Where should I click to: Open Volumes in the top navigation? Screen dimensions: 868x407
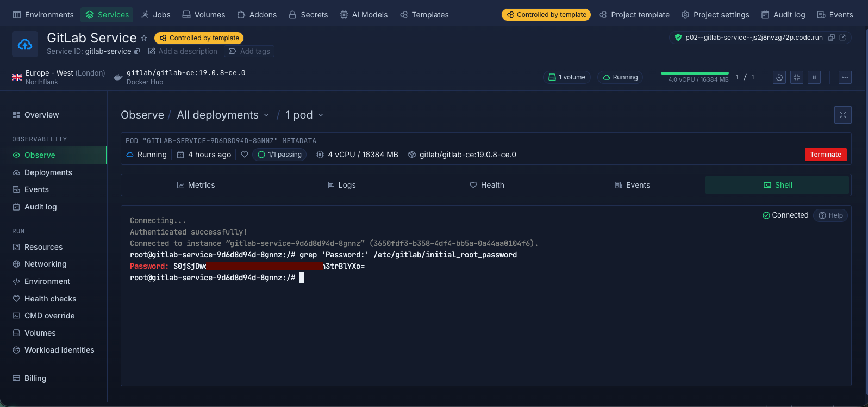click(204, 15)
